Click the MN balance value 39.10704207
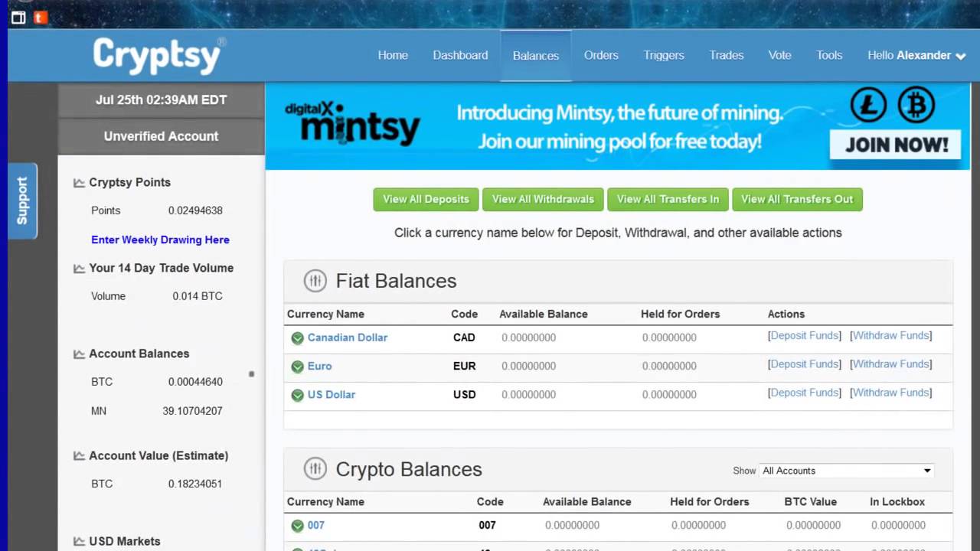Viewport: 980px width, 551px height. (192, 411)
